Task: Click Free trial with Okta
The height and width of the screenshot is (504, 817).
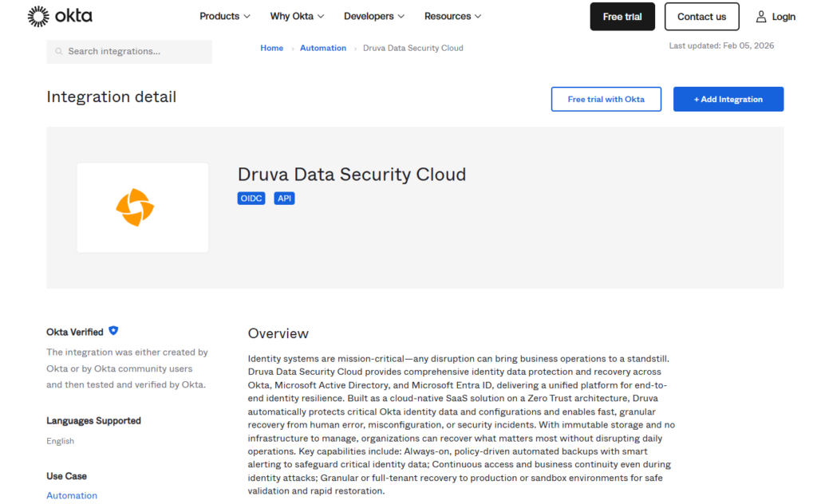Action: click(x=606, y=99)
